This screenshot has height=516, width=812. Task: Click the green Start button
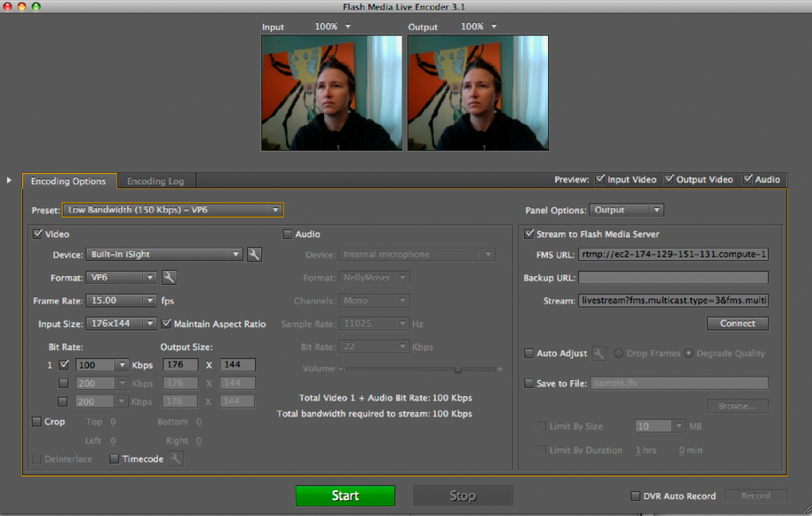(345, 496)
